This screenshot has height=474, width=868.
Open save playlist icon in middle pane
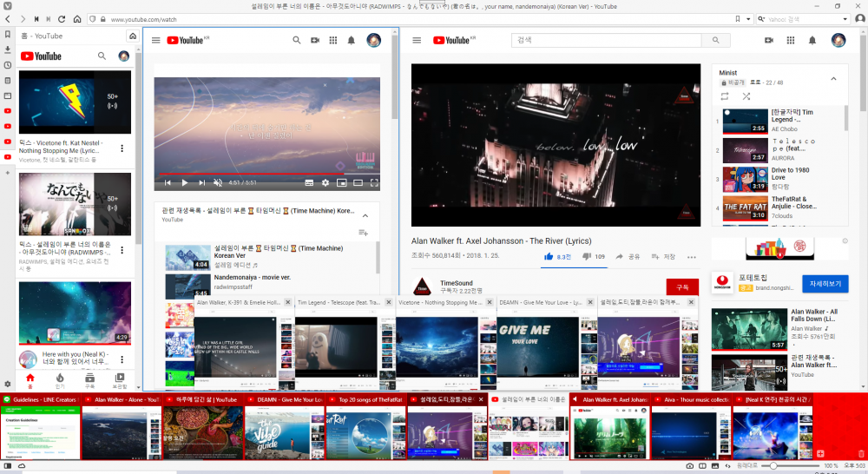pyautogui.click(x=363, y=233)
